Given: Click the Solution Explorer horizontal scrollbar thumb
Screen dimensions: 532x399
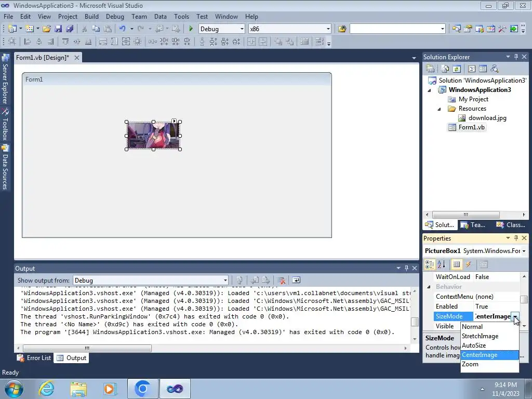Looking at the screenshot, I should (x=466, y=215).
